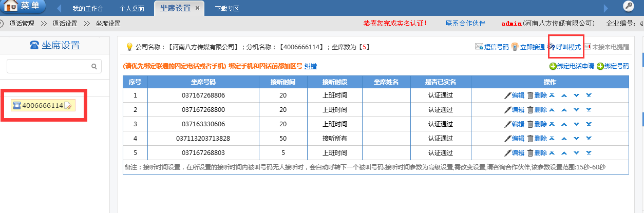Select extension 4006666114 in the left tree
The image size is (644, 213).
[x=42, y=106]
